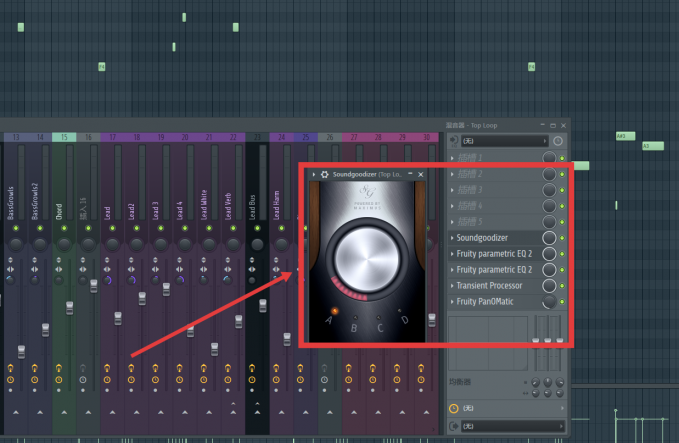Image resolution: width=679 pixels, height=443 pixels.
Task: Click the Lead Bus track swap channels arrows
Action: click(x=252, y=269)
